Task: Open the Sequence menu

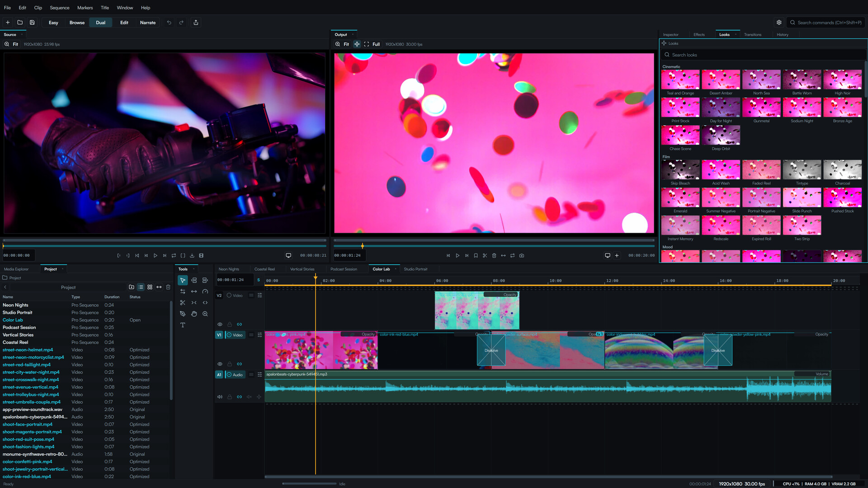Action: point(60,8)
